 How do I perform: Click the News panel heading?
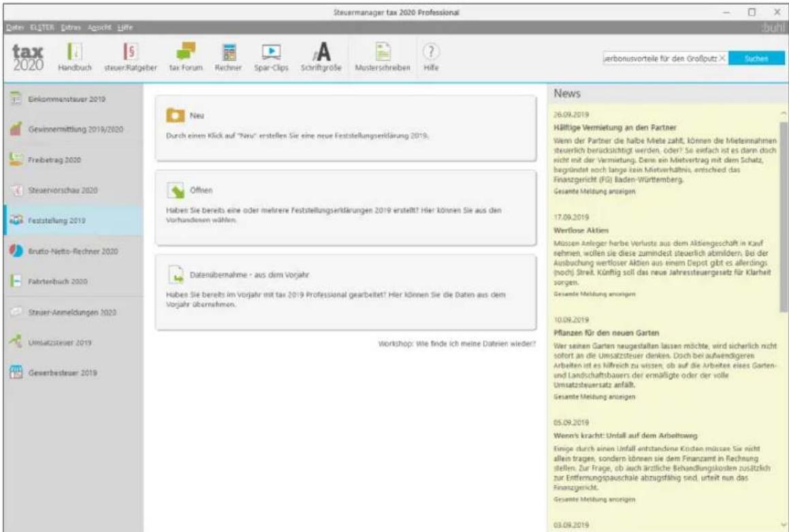tap(567, 93)
